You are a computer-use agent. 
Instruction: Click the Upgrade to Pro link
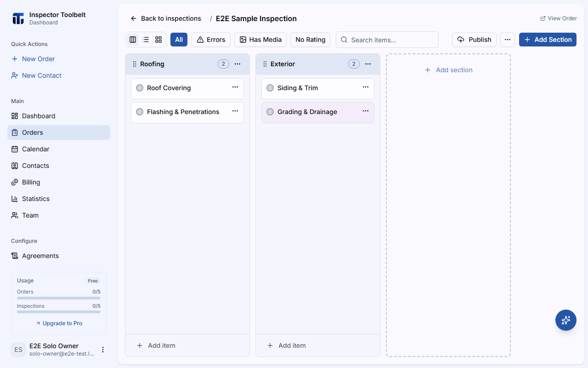tap(59, 323)
